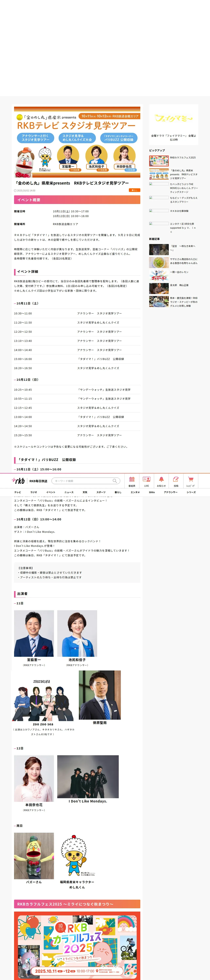Open 金太郎 楠山正雄 article link
Viewport: 210px width, 980px height.
tap(179, 285)
